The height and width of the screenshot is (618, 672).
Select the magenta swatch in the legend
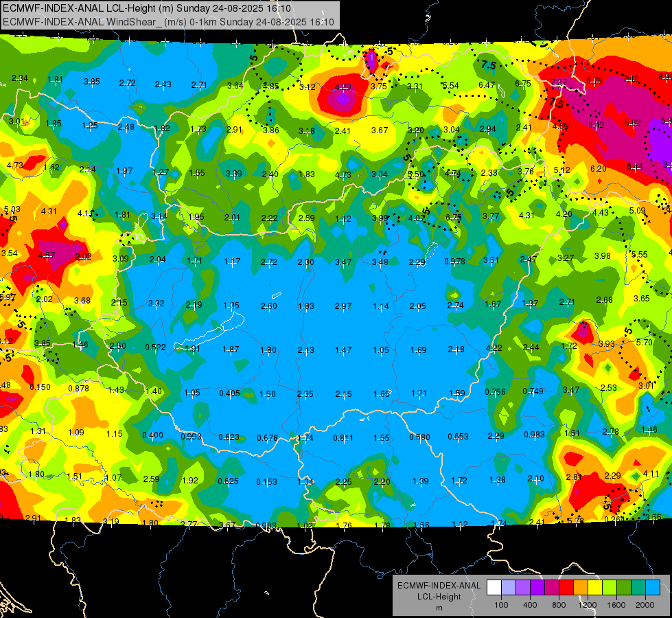tap(552, 587)
